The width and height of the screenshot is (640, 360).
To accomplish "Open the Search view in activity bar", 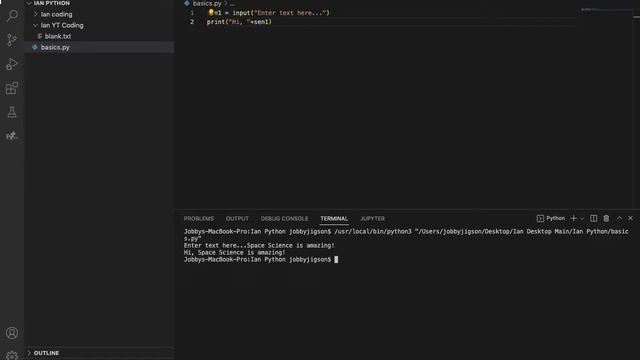I will click(x=12, y=16).
